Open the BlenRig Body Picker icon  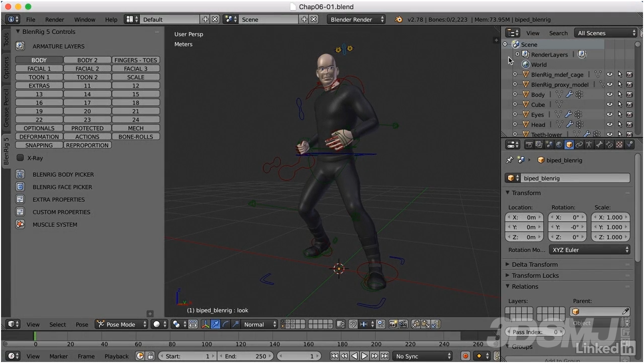20,174
